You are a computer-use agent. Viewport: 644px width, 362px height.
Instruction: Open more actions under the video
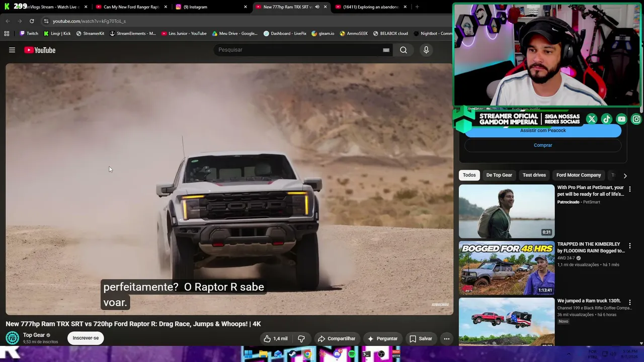click(x=446, y=338)
